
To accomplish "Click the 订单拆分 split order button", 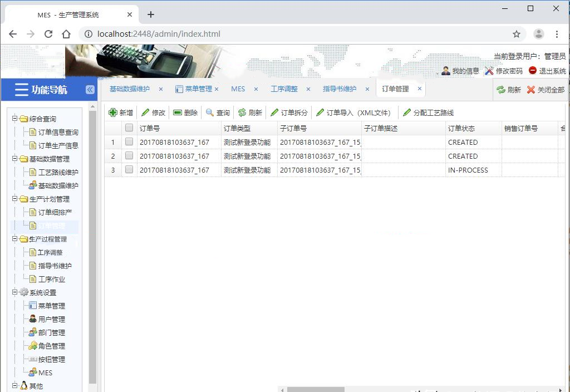I will pyautogui.click(x=289, y=112).
